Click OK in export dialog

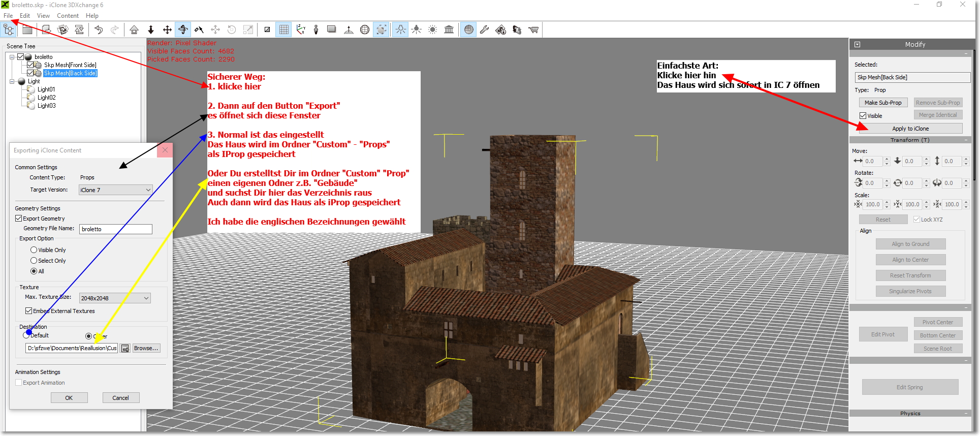[69, 398]
